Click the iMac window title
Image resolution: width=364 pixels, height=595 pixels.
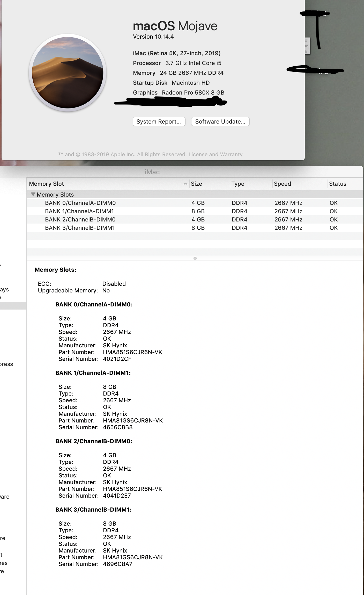tap(152, 172)
